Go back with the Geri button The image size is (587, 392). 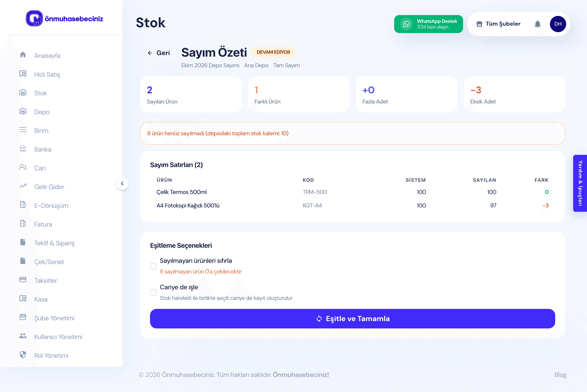pyautogui.click(x=159, y=53)
